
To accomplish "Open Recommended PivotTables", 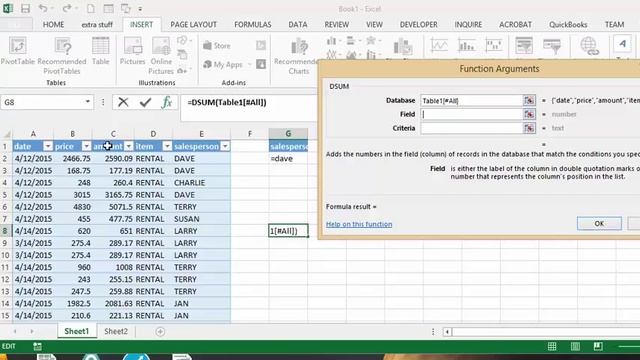I will pyautogui.click(x=62, y=56).
